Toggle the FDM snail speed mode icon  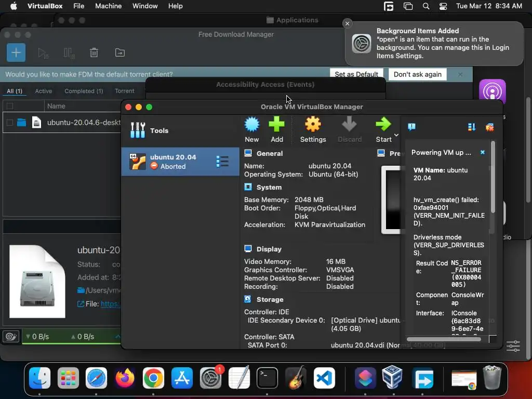[11, 337]
